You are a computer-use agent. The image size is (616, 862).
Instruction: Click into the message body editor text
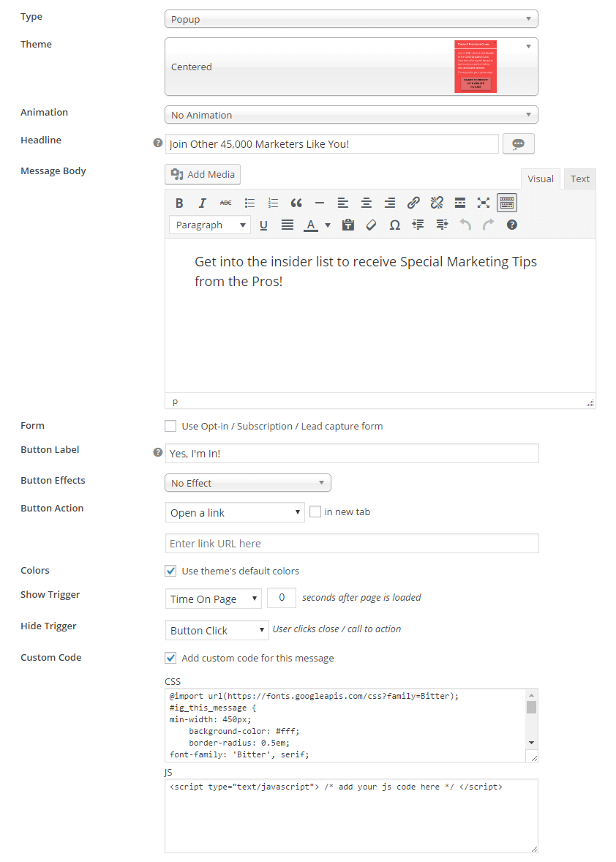365,271
